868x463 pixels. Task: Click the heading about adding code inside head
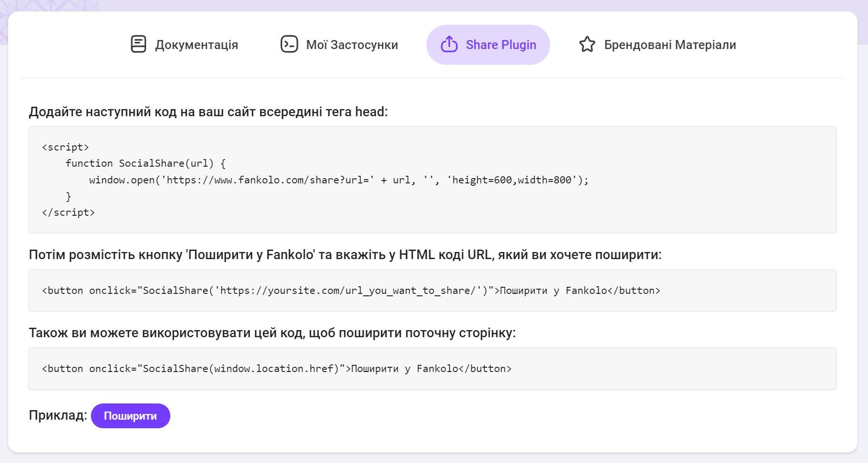pos(208,111)
